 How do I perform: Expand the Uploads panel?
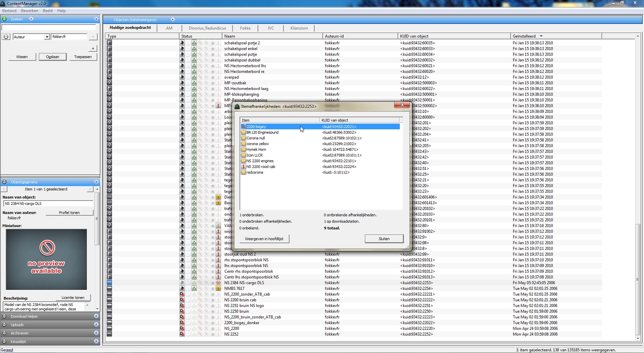[x=96, y=325]
